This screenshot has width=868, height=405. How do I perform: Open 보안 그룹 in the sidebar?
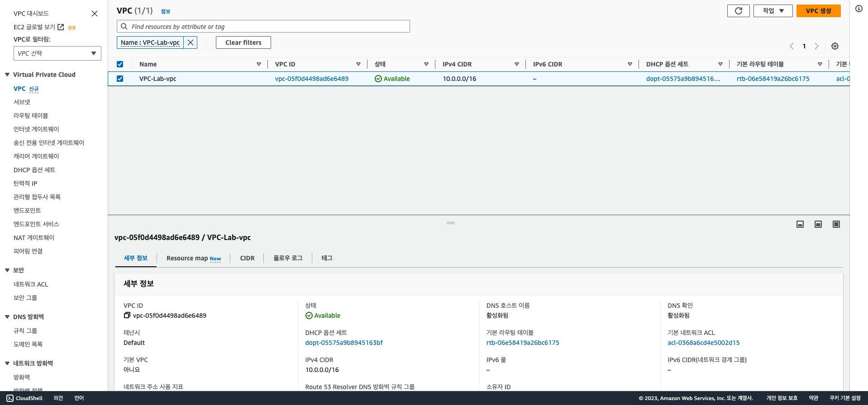pos(25,298)
